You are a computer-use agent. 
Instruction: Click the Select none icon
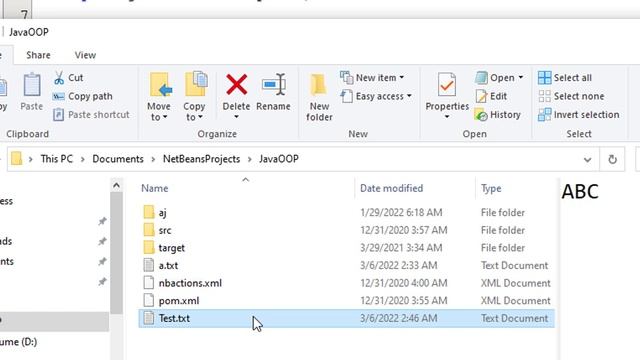pos(544,96)
